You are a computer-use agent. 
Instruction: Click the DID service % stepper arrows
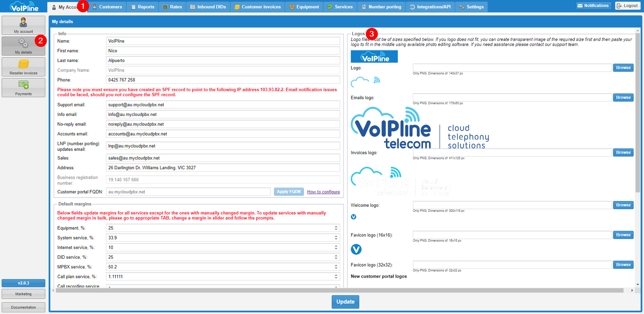[x=336, y=257]
